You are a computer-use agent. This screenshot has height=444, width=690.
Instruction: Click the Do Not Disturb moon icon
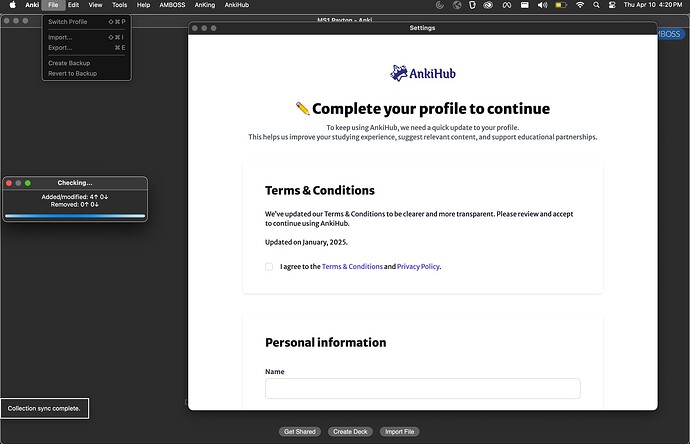tap(439, 5)
